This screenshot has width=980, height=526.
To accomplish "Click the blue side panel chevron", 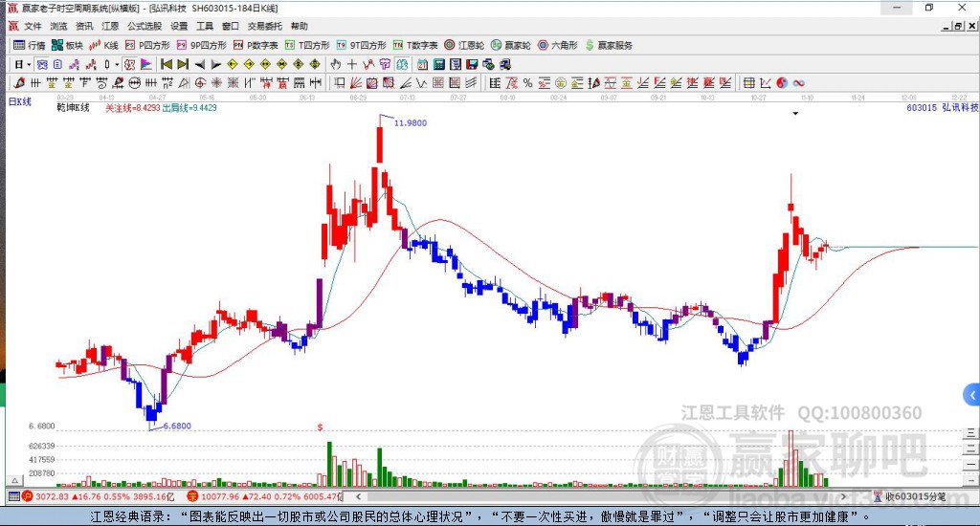I will tap(972, 395).
